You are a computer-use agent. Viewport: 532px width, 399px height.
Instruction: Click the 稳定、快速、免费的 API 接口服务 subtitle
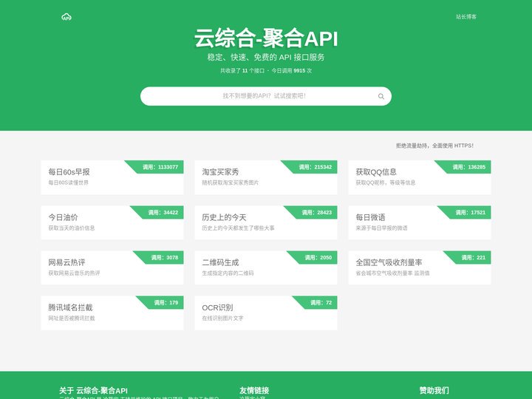pos(266,57)
